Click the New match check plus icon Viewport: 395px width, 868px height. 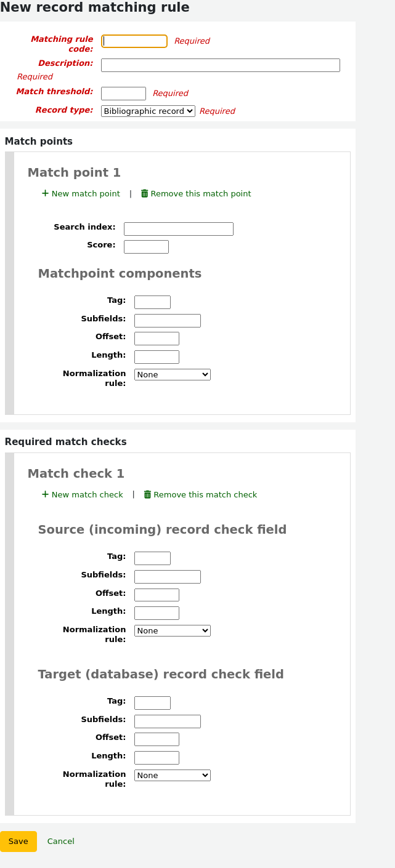pyautogui.click(x=45, y=494)
